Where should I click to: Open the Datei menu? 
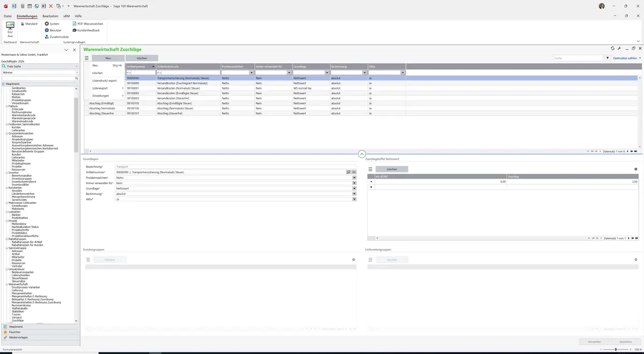pyautogui.click(x=8, y=16)
